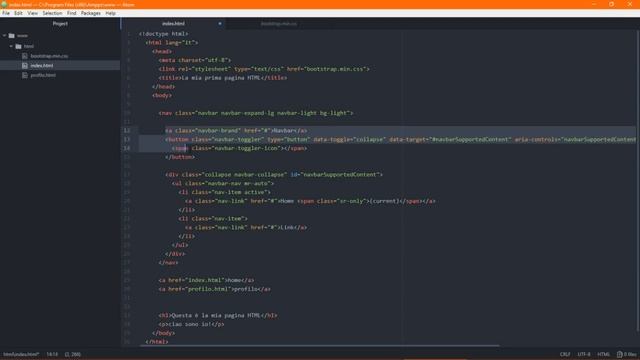
Task: Change encoding via UTF-8 indicator
Action: click(x=584, y=354)
